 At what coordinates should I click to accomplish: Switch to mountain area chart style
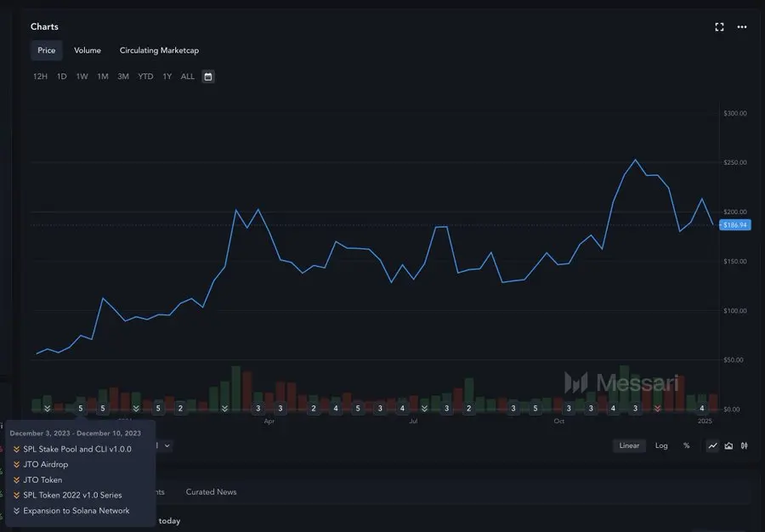(728, 445)
